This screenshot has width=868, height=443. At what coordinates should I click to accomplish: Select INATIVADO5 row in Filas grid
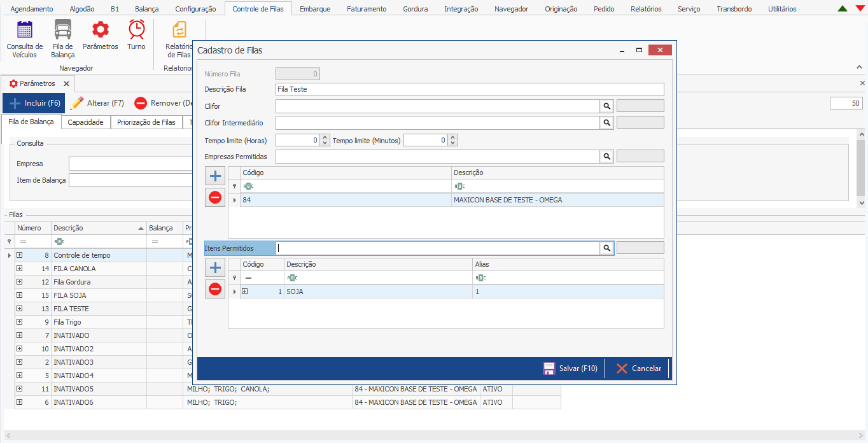pos(283,389)
